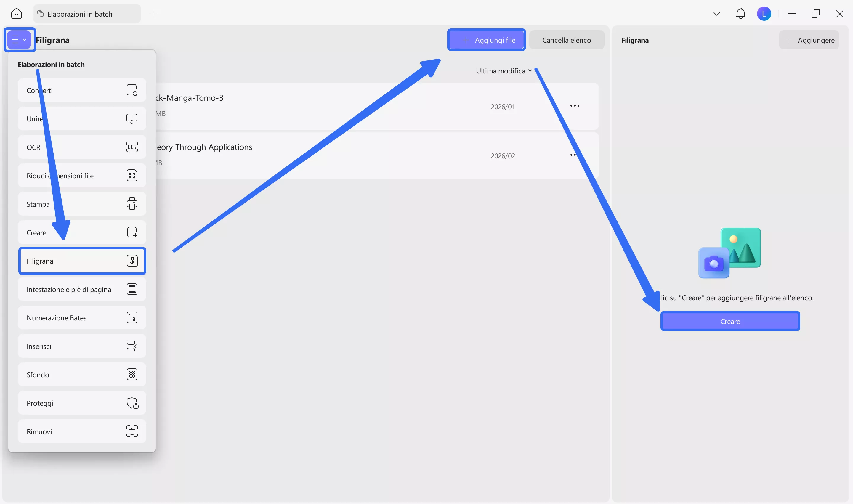
Task: Select Rimuovi from the batch menu
Action: coord(82,431)
